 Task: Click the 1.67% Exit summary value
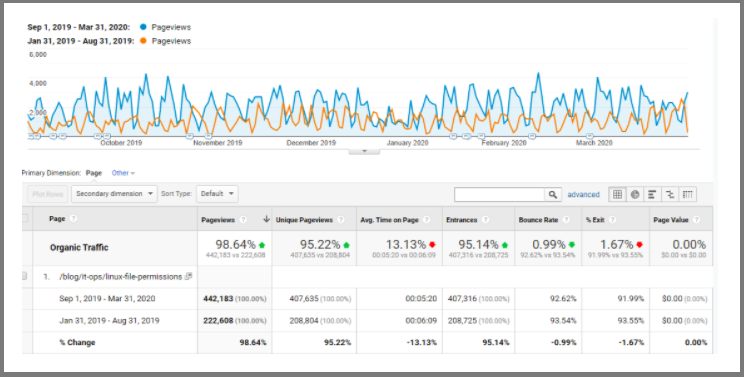click(x=617, y=245)
